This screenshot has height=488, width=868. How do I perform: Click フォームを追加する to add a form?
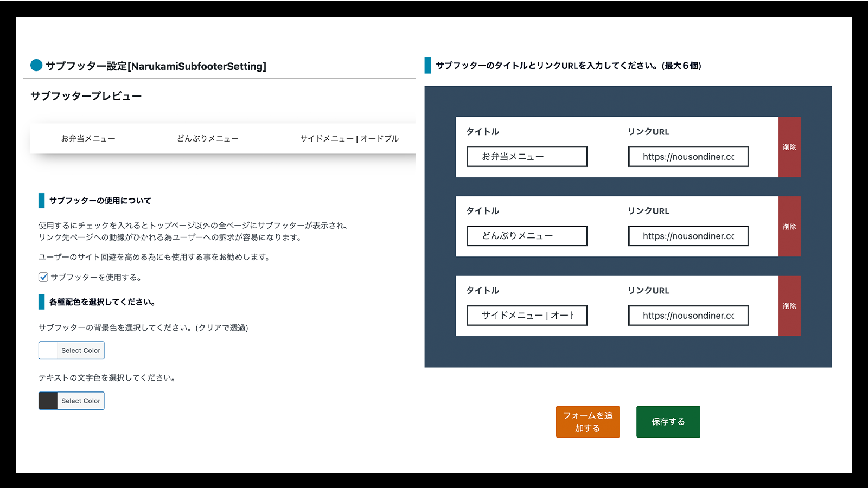coord(588,421)
